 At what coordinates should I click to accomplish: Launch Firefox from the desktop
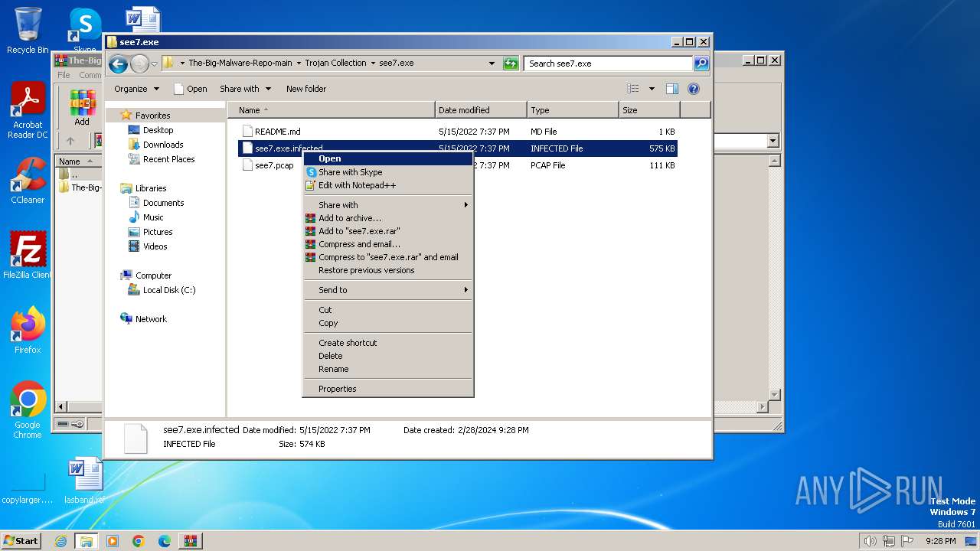click(28, 331)
